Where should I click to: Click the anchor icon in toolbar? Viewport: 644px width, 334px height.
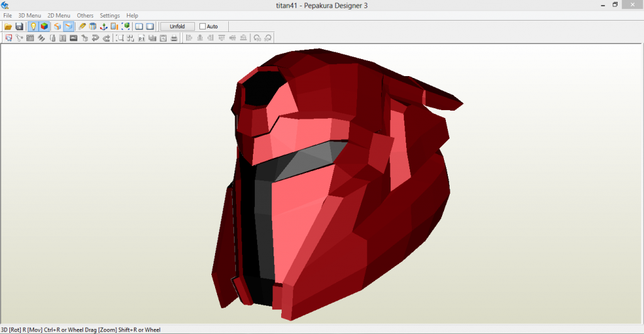point(104,26)
